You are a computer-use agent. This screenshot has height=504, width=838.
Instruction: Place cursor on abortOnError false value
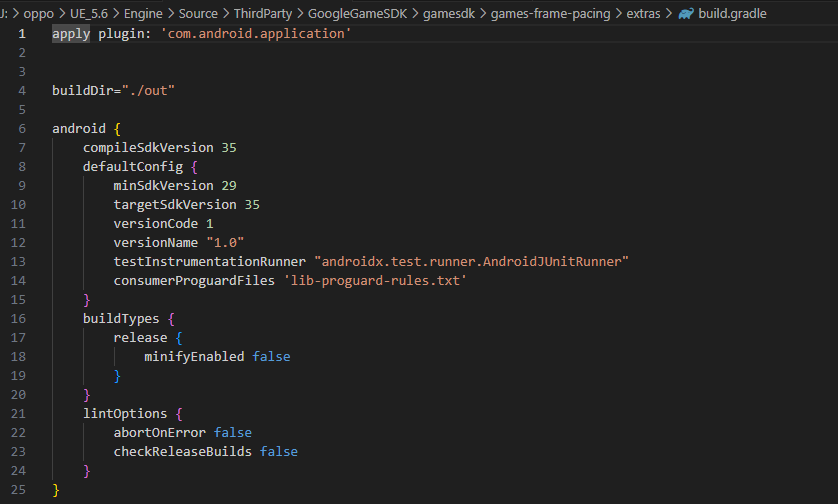click(x=233, y=433)
